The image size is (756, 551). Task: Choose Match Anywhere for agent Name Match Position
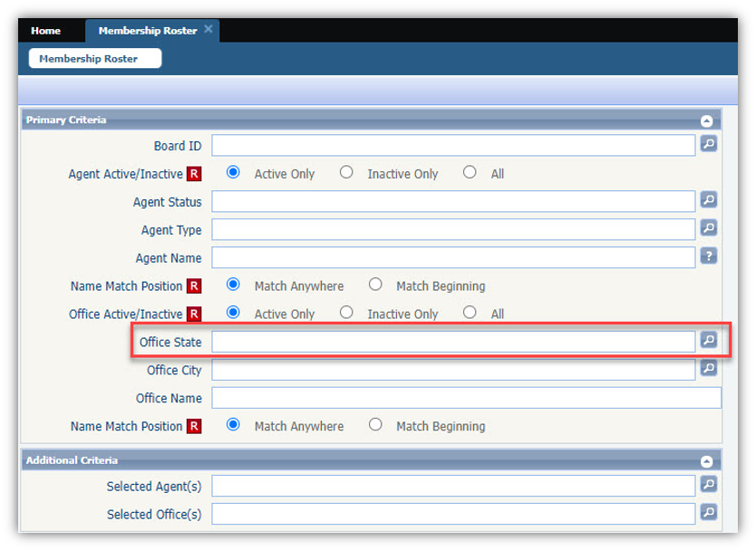pos(233,285)
